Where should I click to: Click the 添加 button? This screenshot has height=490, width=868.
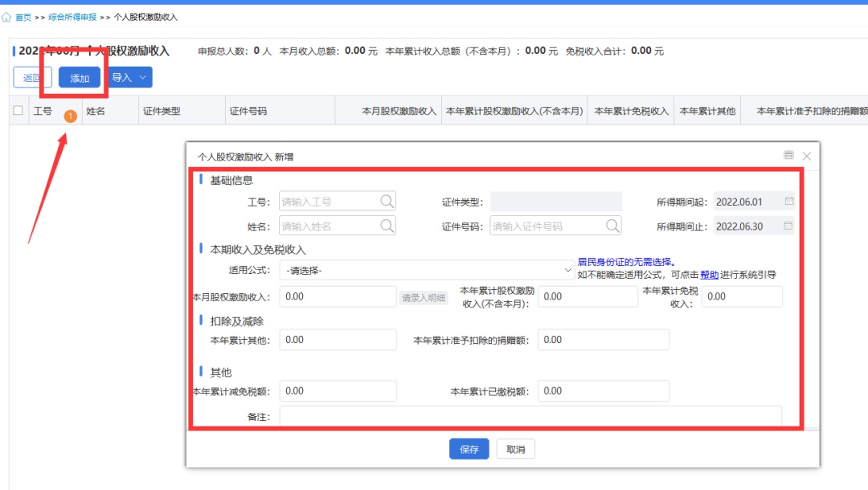click(80, 78)
